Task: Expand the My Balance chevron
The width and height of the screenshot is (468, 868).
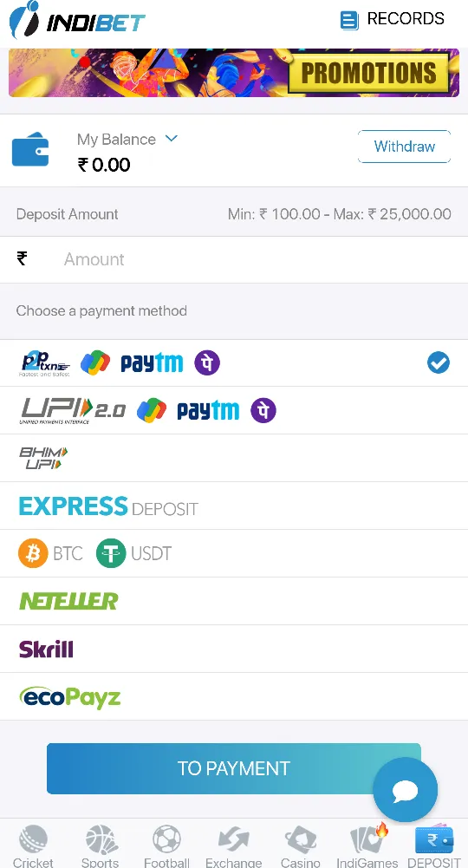Action: 172,139
